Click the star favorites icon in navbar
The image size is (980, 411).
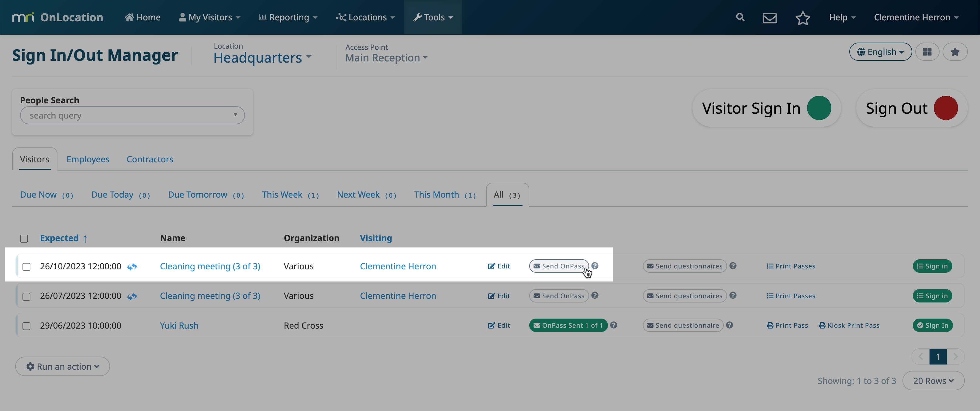click(802, 18)
